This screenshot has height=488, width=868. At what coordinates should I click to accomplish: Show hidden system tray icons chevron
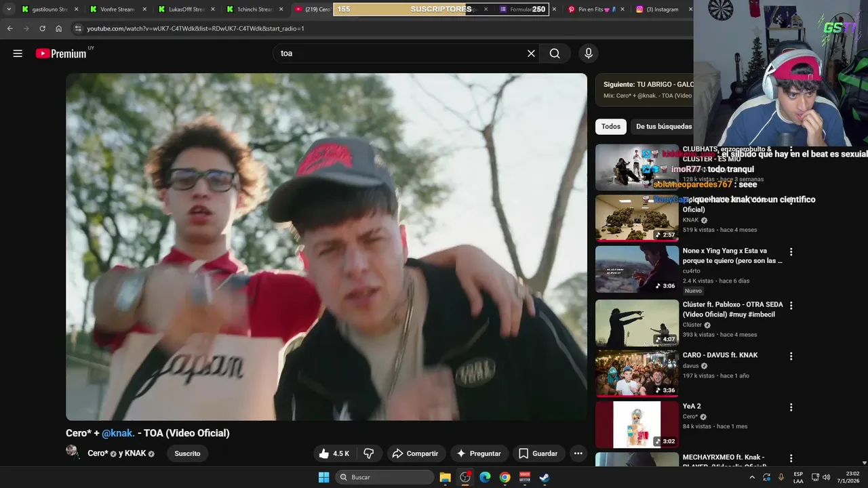pos(752,477)
